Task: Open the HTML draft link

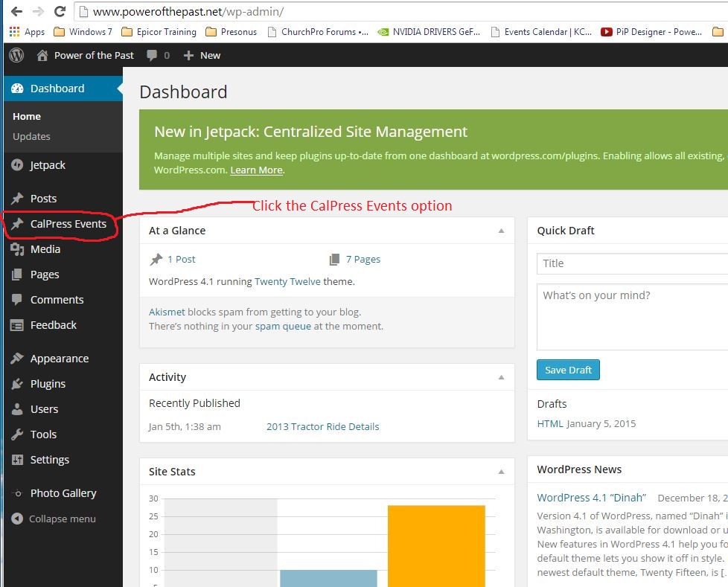Action: [550, 423]
